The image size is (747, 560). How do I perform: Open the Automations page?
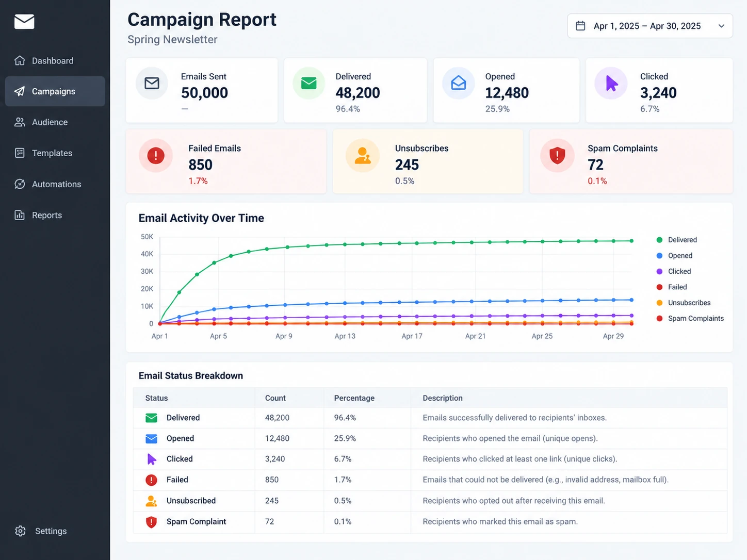(x=55, y=184)
